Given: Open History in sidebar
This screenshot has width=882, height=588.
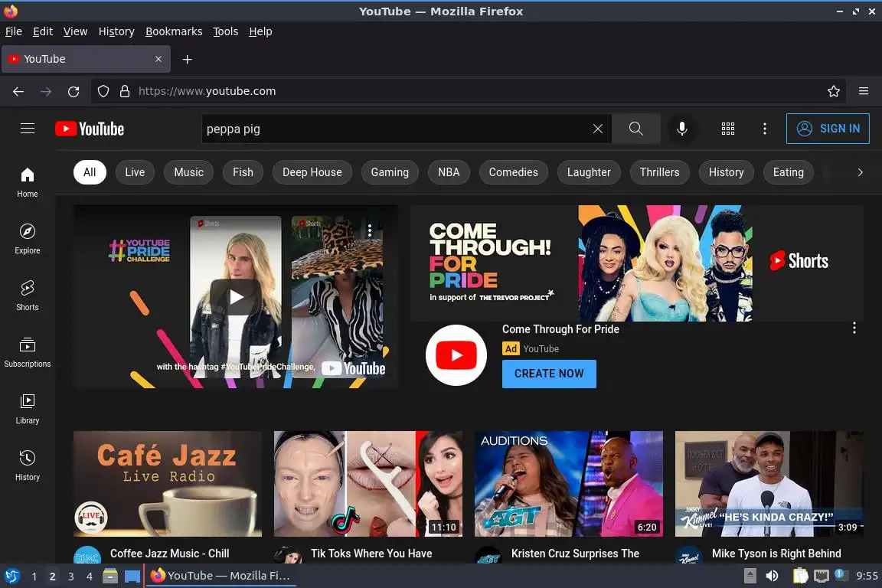Looking at the screenshot, I should pyautogui.click(x=28, y=465).
